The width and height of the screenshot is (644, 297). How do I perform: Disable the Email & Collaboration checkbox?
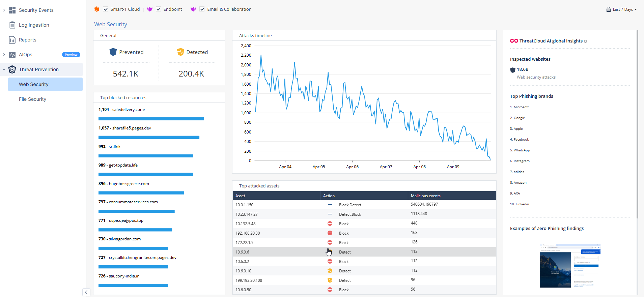[x=202, y=9]
